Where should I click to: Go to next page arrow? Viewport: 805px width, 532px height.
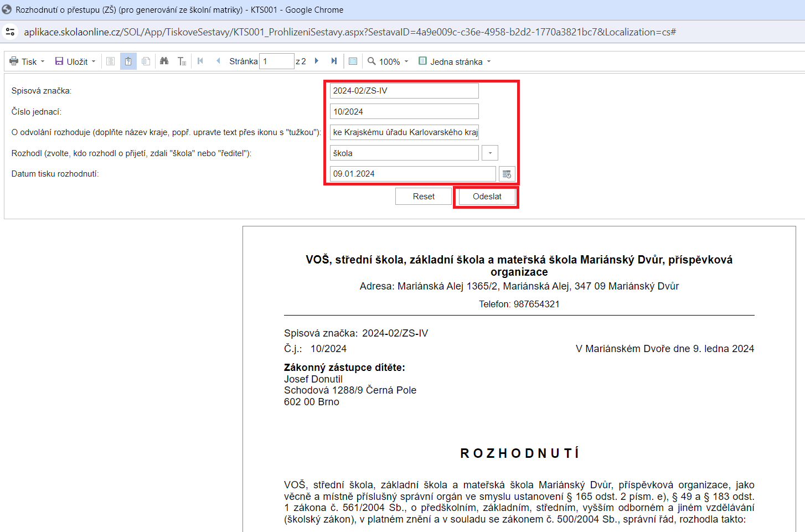tap(317, 61)
